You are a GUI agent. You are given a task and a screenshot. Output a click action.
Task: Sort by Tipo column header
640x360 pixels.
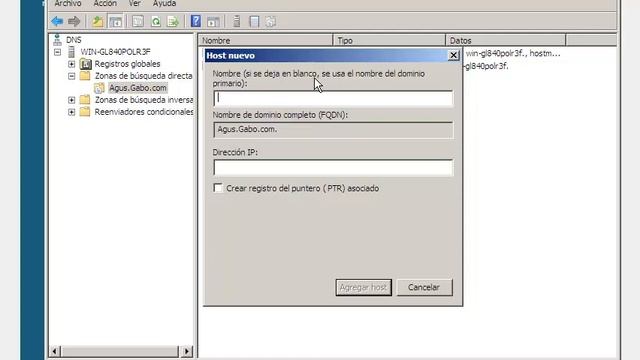(389, 40)
